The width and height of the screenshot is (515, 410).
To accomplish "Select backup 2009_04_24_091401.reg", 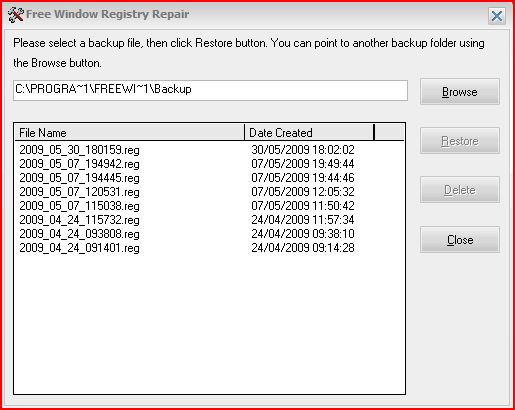I will [79, 248].
